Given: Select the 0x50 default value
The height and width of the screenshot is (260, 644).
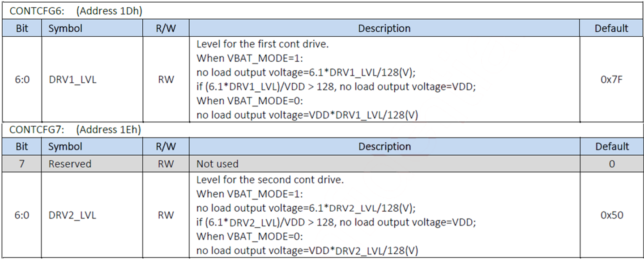Looking at the screenshot, I should pos(612,215).
